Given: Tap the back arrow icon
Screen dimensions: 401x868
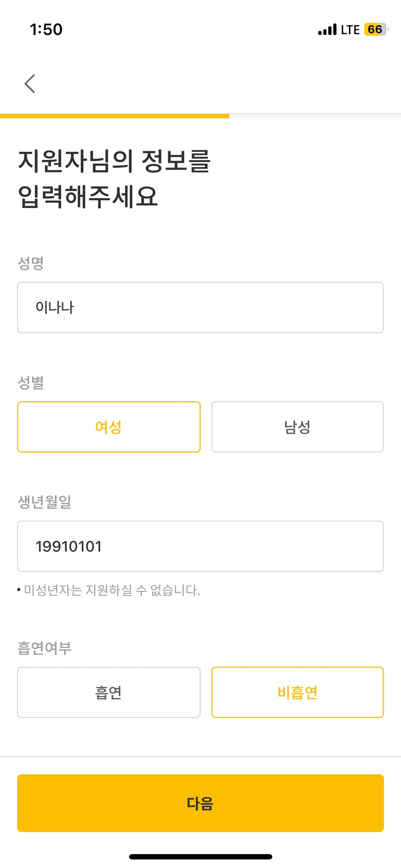Looking at the screenshot, I should pos(30,84).
